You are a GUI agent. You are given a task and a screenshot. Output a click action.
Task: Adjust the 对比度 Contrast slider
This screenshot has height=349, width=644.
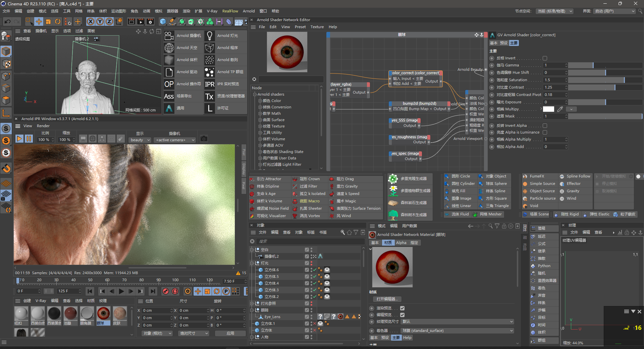pos(605,88)
